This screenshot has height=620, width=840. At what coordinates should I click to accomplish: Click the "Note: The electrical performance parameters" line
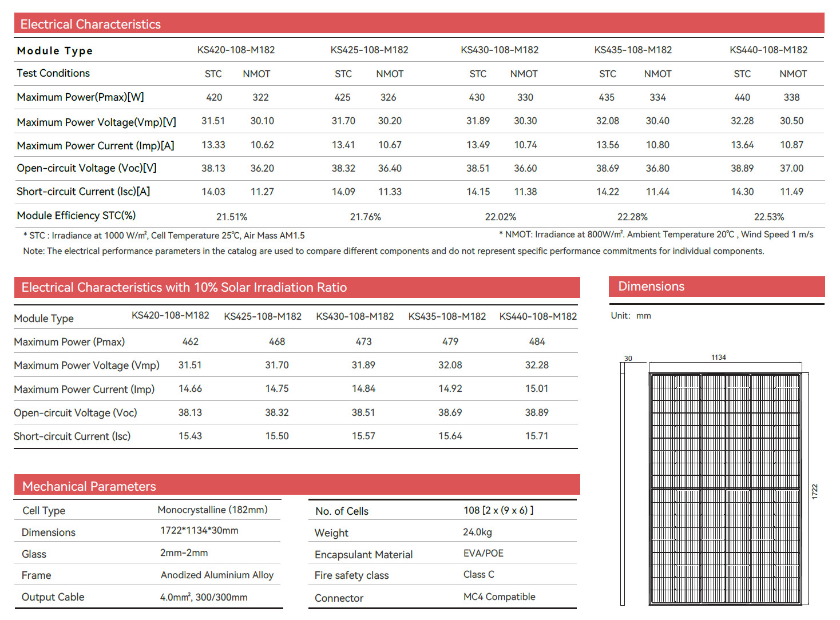pyautogui.click(x=394, y=251)
